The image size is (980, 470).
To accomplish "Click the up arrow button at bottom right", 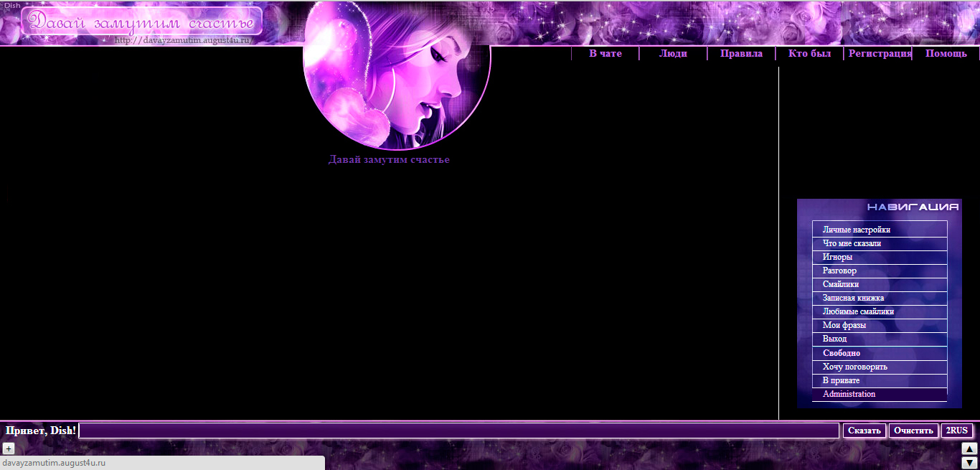I will point(969,449).
